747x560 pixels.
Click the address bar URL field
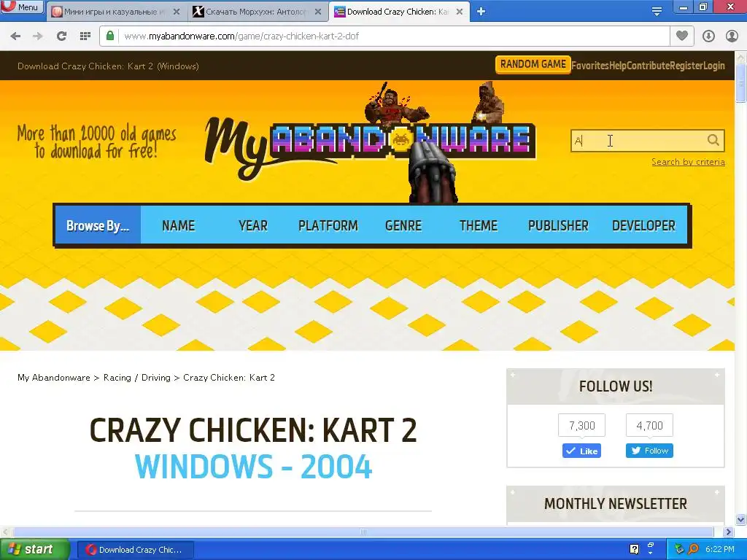coord(393,36)
